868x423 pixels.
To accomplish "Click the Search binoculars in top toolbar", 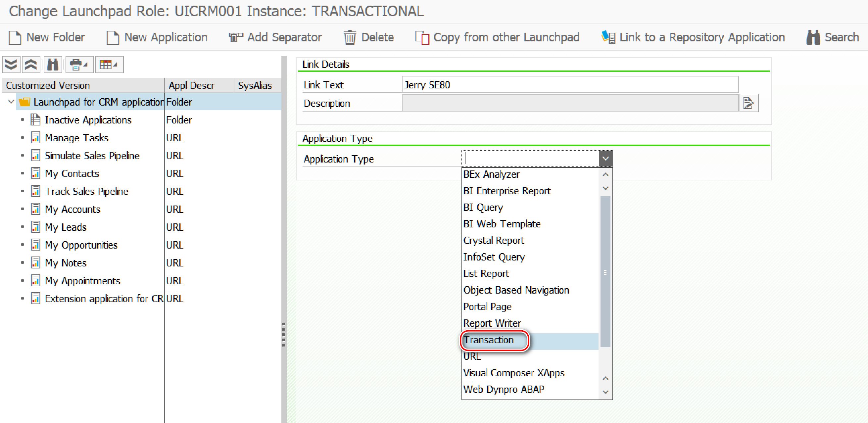I will [x=813, y=37].
